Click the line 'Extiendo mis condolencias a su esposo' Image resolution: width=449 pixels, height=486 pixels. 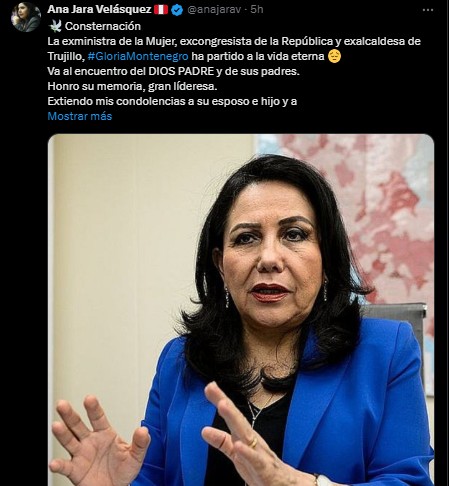(x=172, y=101)
